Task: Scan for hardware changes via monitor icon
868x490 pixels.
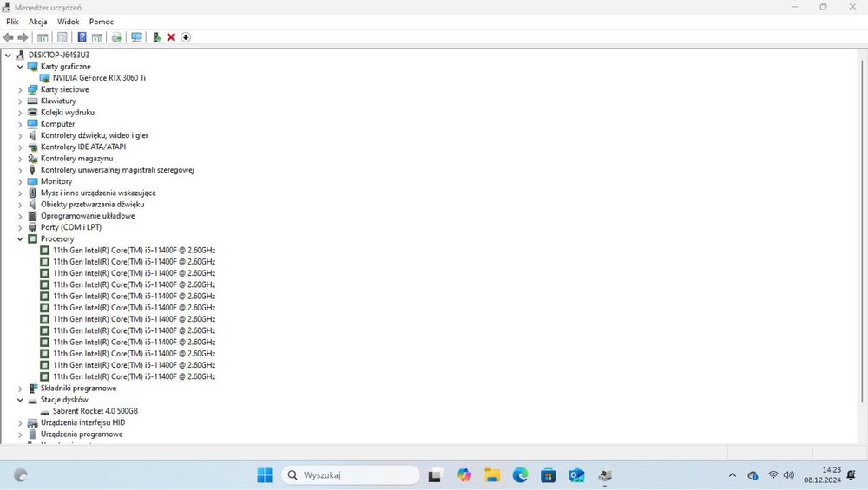Action: pyautogui.click(x=136, y=37)
